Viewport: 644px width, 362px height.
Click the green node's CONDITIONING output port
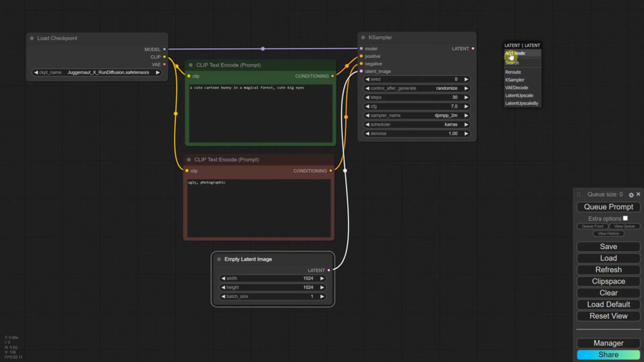[333, 76]
